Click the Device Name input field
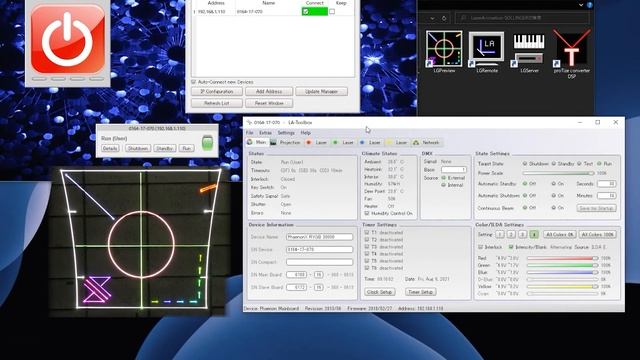The width and height of the screenshot is (640, 360). click(x=319, y=237)
